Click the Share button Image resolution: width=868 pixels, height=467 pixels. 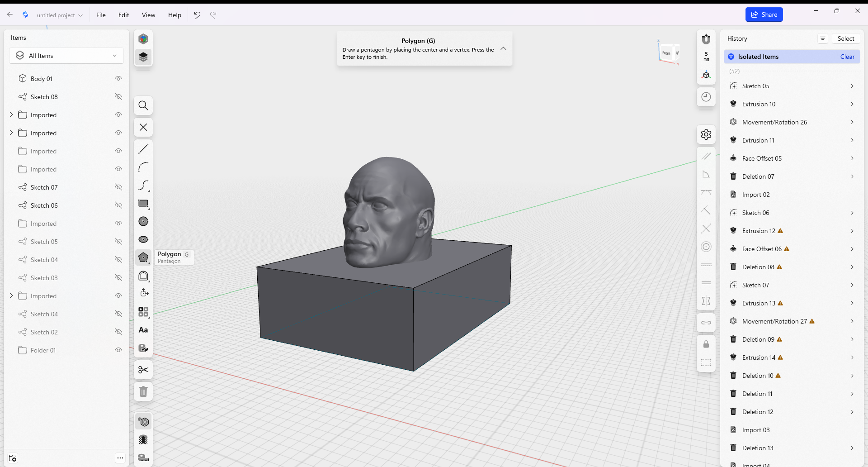pyautogui.click(x=764, y=14)
